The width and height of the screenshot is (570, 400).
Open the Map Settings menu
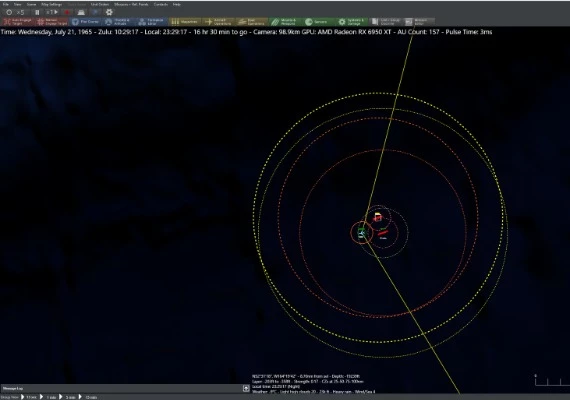(51, 4)
